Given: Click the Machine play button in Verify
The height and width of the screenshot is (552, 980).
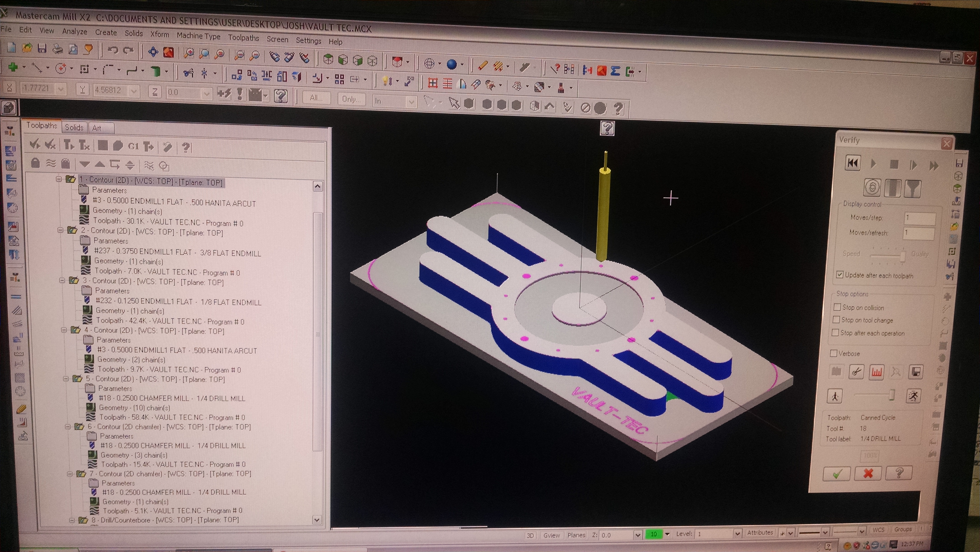Looking at the screenshot, I should pos(873,164).
